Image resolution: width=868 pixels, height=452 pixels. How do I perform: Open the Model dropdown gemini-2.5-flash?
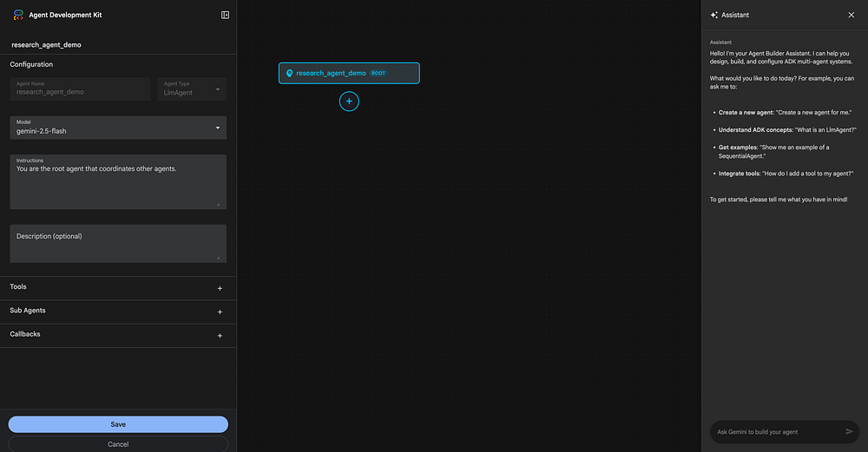118,128
